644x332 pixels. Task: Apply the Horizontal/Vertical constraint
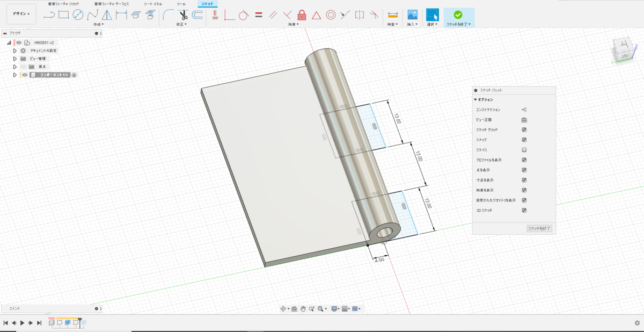coord(215,15)
